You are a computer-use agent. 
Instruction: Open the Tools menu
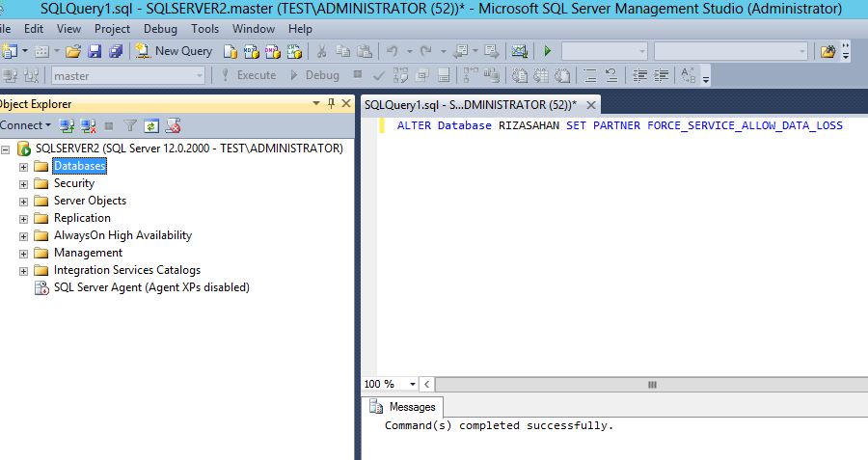[x=204, y=29]
